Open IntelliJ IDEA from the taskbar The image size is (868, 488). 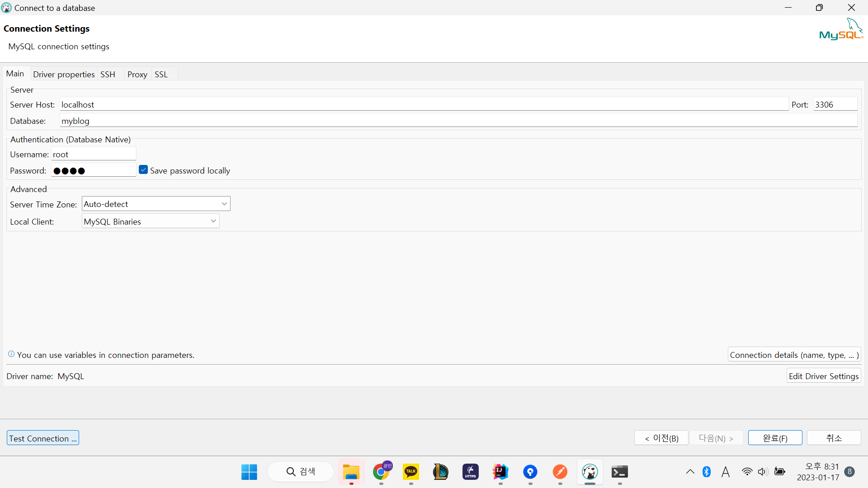tap(500, 472)
